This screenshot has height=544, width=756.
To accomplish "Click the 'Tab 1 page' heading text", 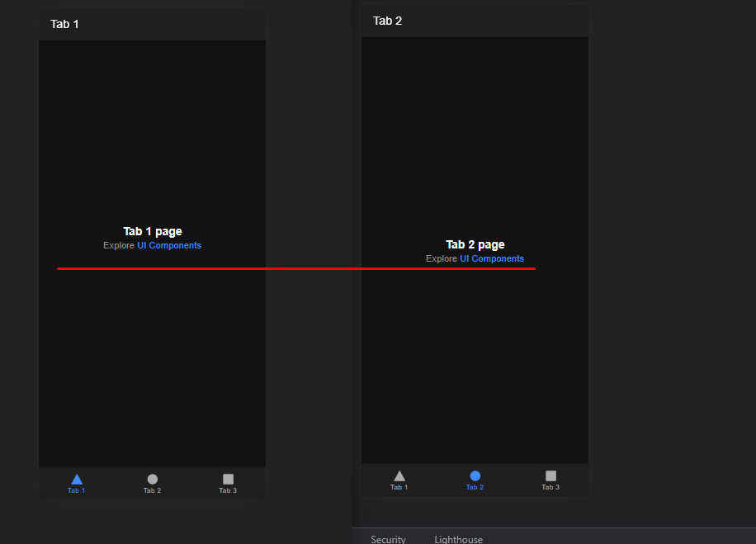I will [153, 232].
